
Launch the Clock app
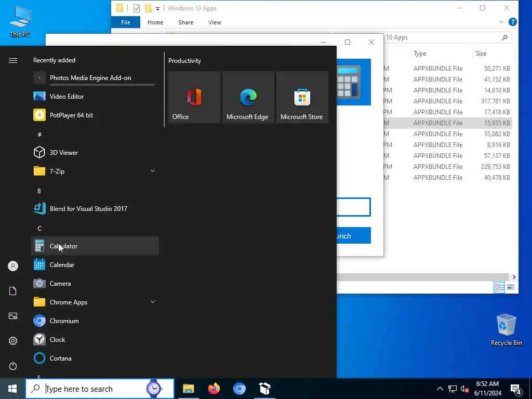(x=95, y=339)
